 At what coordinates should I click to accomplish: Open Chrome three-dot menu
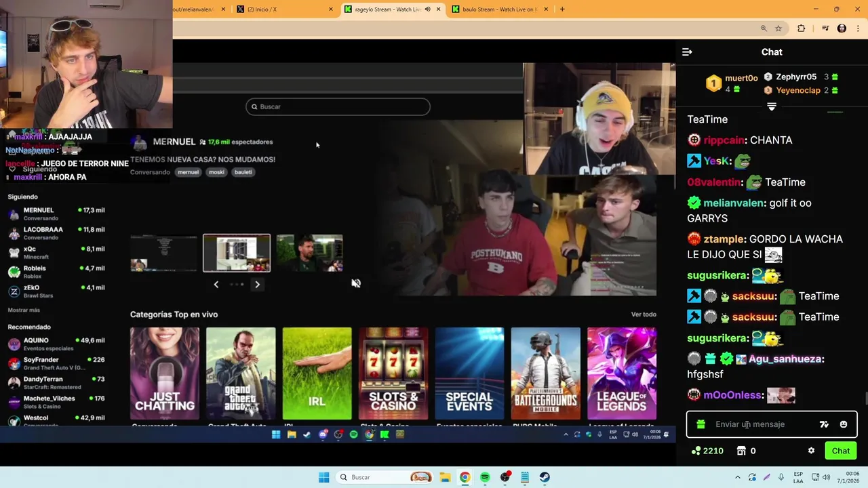tap(858, 28)
